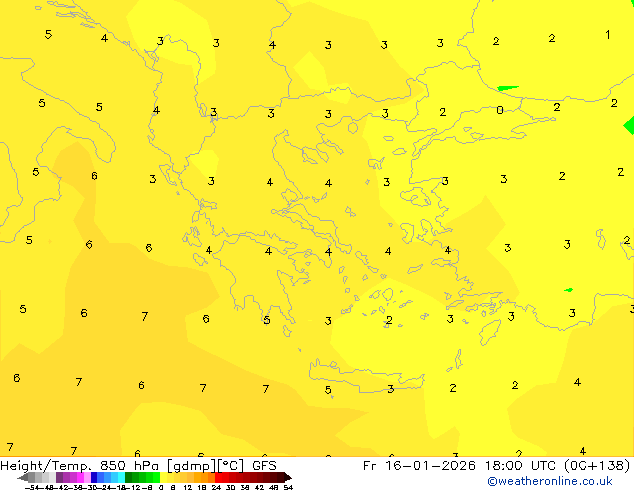Click the 'UTC' timezone label
Screen dimensions: 634x490
[x=543, y=465]
